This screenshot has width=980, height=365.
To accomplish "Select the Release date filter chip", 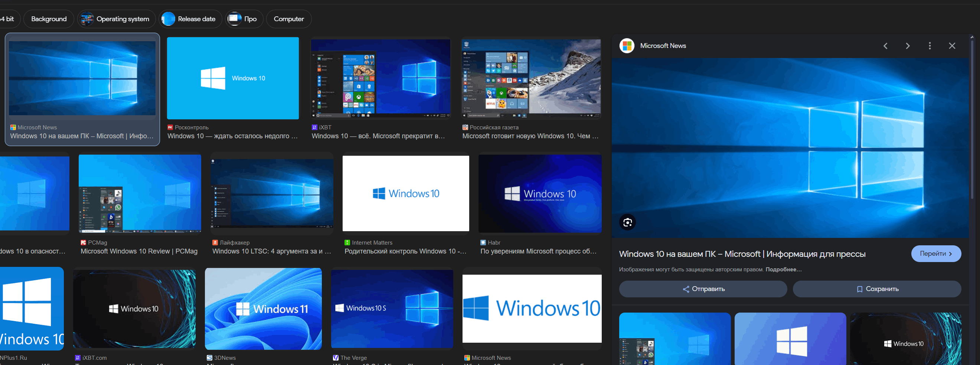I will [x=190, y=19].
